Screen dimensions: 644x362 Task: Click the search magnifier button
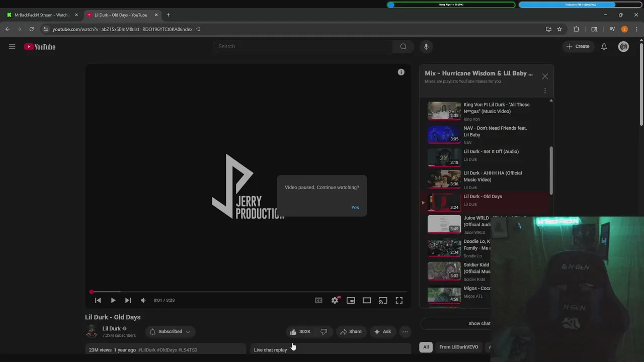tap(404, 46)
